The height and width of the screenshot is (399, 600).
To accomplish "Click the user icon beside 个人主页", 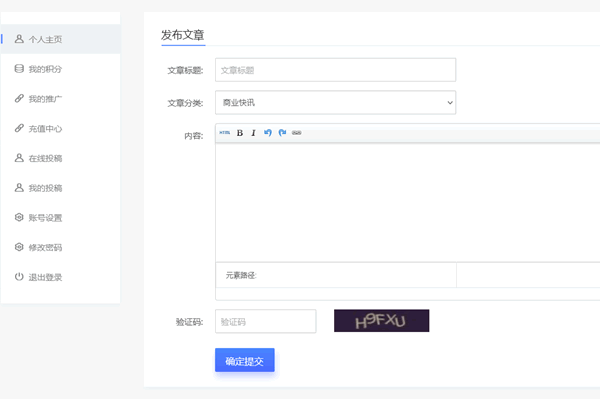I will click(x=19, y=39).
